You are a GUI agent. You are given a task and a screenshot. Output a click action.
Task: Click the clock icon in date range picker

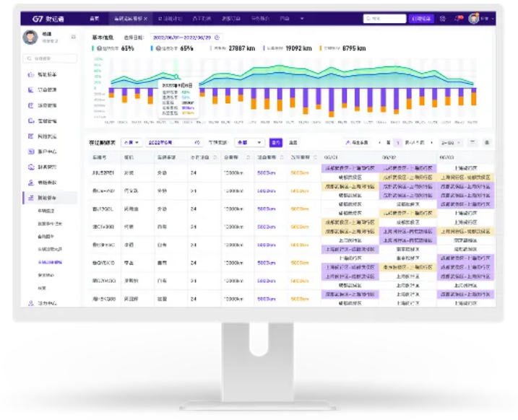click(217, 38)
